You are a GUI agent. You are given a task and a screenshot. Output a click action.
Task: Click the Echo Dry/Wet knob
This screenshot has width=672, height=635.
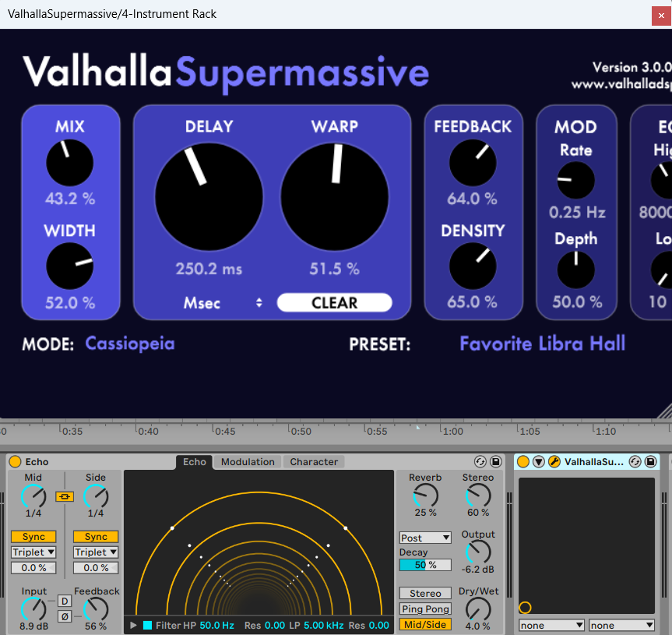point(478,609)
